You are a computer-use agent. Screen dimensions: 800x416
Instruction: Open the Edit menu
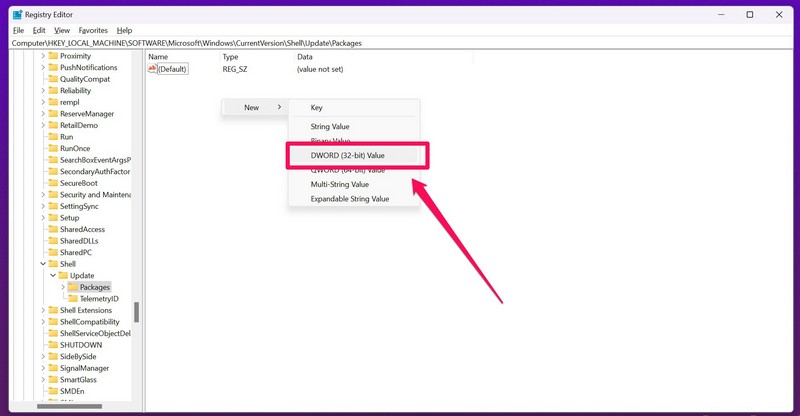click(39, 31)
